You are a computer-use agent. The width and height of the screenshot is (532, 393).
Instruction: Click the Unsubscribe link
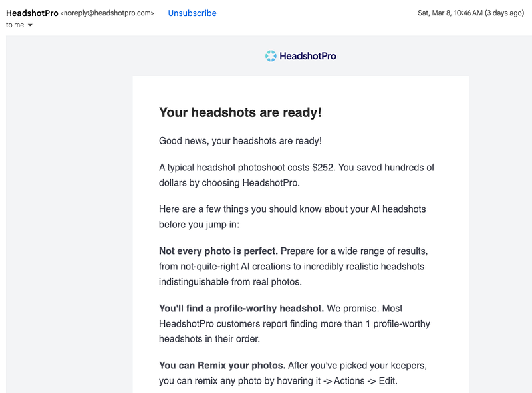coord(192,13)
